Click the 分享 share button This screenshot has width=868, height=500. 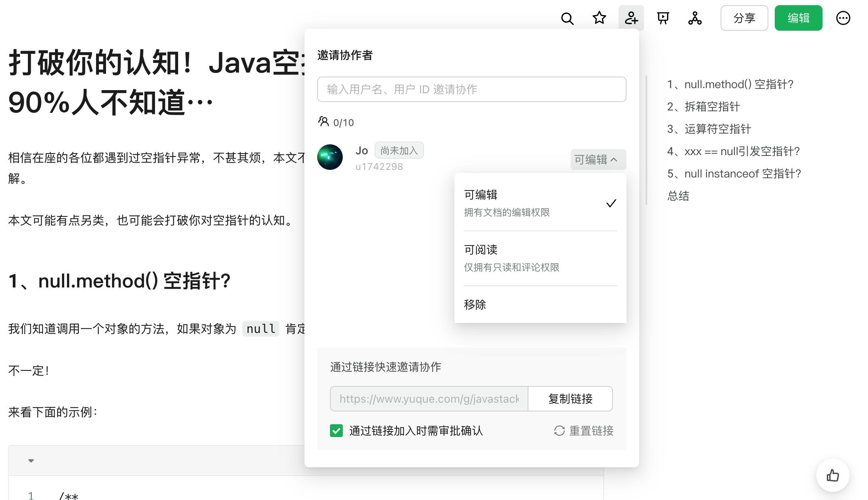pyautogui.click(x=744, y=18)
